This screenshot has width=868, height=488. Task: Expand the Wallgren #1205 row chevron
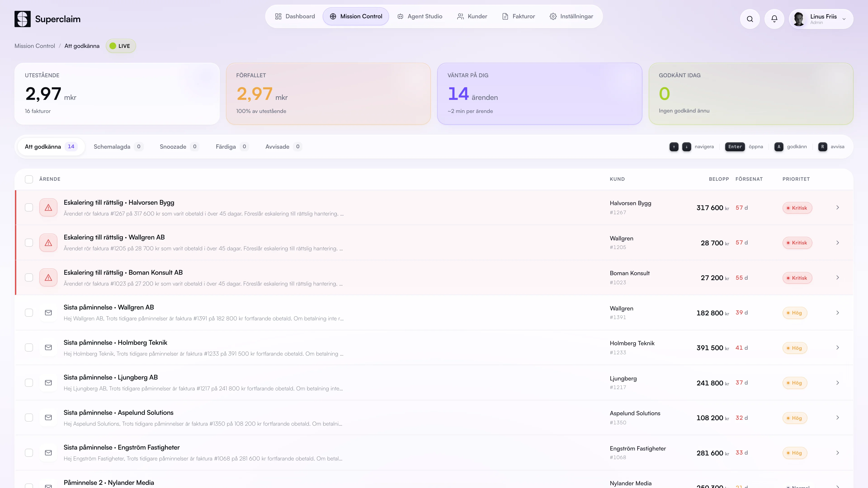pyautogui.click(x=838, y=242)
